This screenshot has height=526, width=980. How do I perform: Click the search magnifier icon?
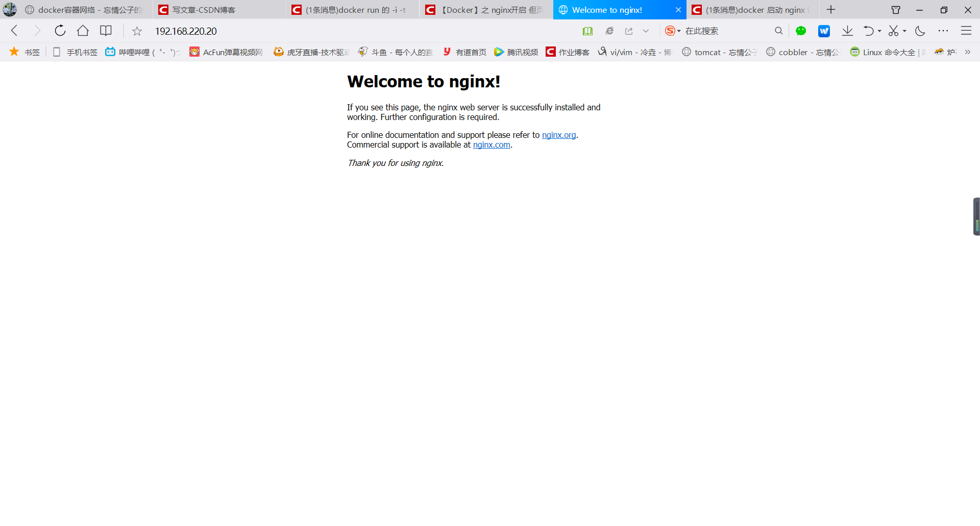778,31
